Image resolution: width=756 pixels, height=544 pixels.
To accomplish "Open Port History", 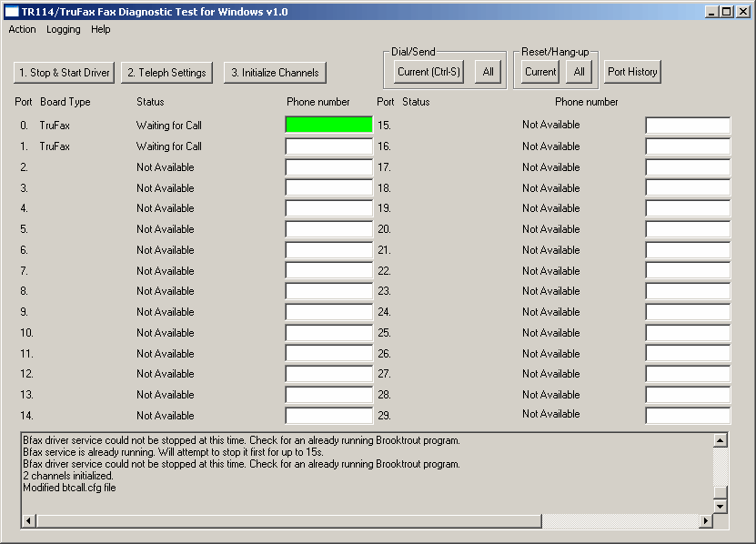I will point(632,72).
